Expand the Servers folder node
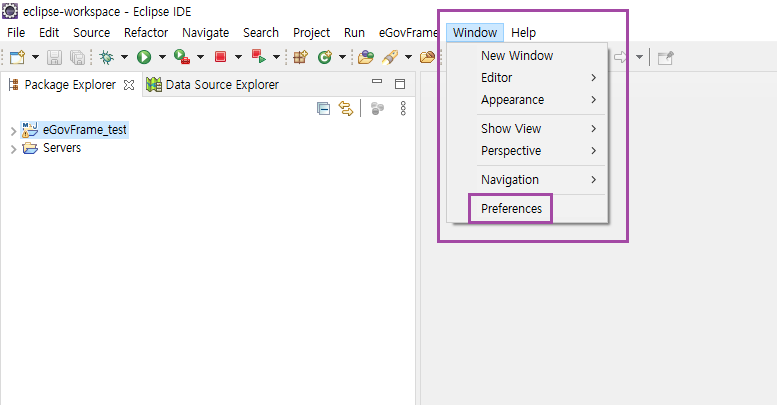 point(13,149)
